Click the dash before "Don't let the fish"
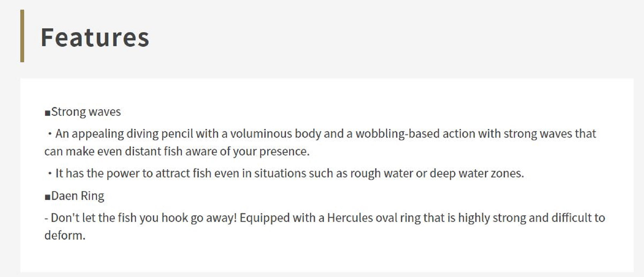This screenshot has width=644, height=277. pyautogui.click(x=46, y=218)
